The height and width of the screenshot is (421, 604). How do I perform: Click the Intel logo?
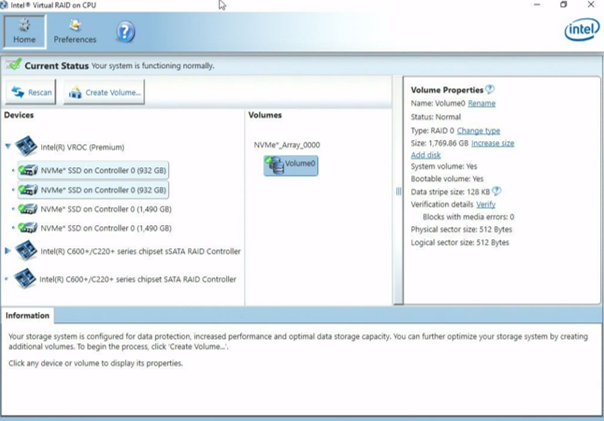(x=582, y=30)
